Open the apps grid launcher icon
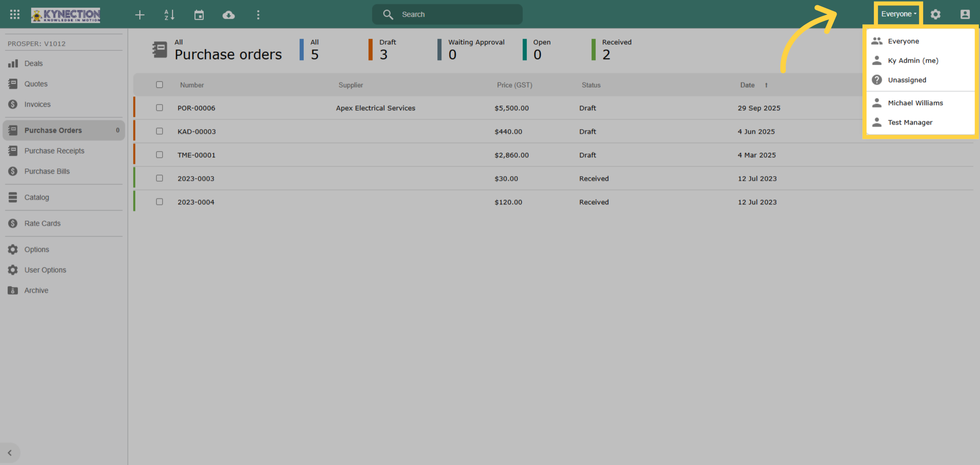The width and height of the screenshot is (980, 465). click(15, 15)
